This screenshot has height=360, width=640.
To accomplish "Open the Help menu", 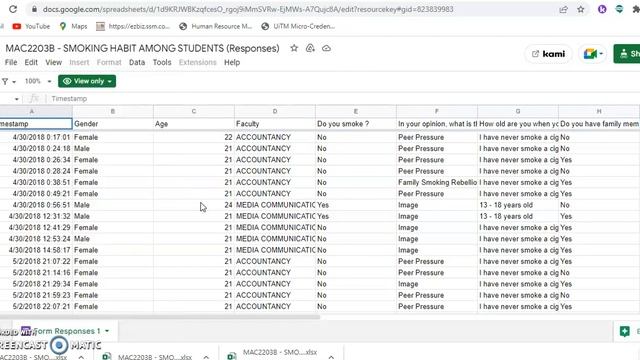I will click(232, 62).
